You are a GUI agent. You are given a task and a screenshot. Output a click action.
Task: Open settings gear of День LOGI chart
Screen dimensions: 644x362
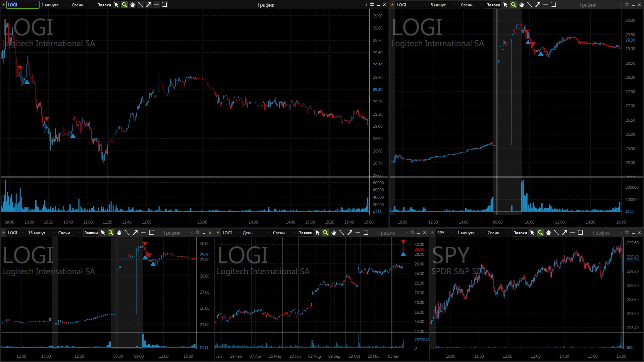coord(412,233)
